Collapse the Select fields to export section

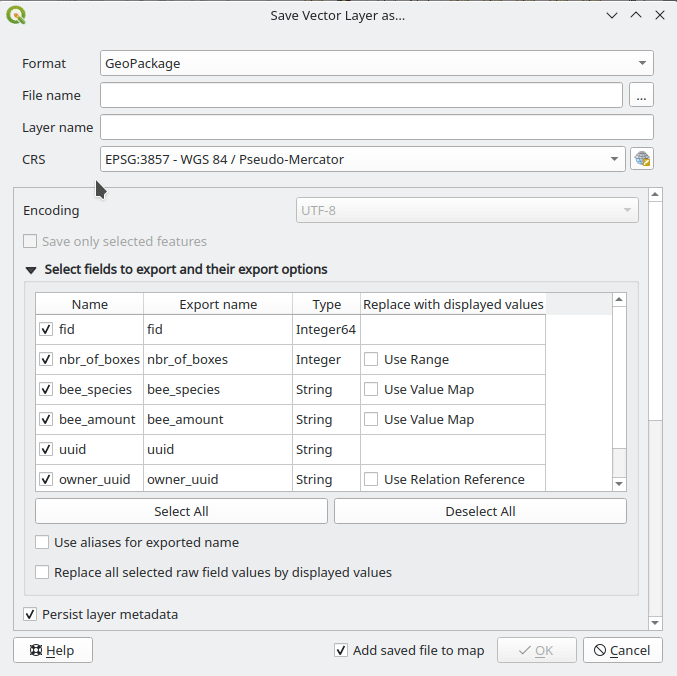tap(31, 270)
